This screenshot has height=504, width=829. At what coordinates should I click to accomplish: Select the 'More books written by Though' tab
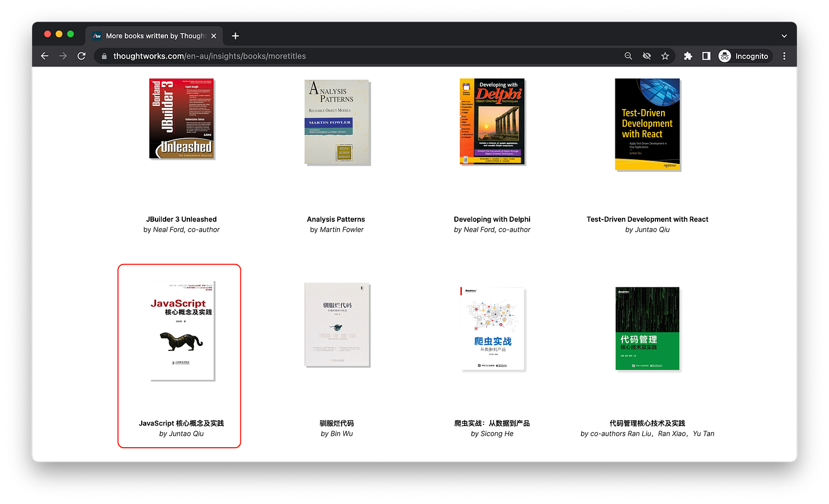click(154, 36)
